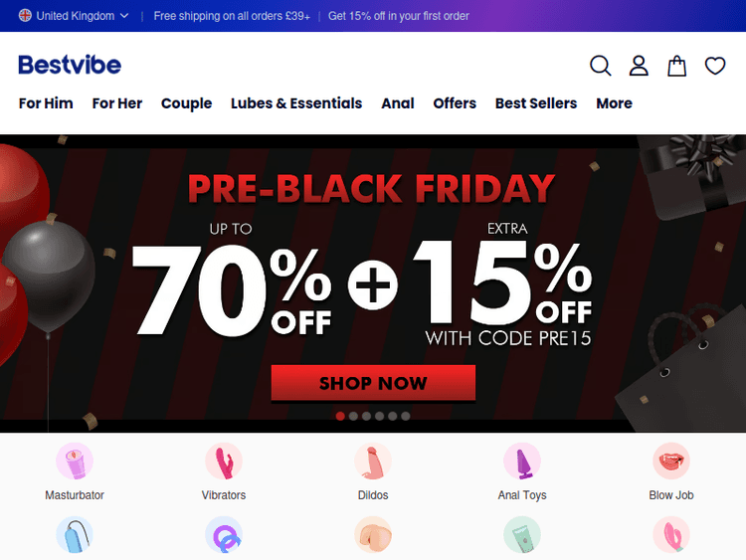Open the user account icon
746x560 pixels.
coord(639,66)
